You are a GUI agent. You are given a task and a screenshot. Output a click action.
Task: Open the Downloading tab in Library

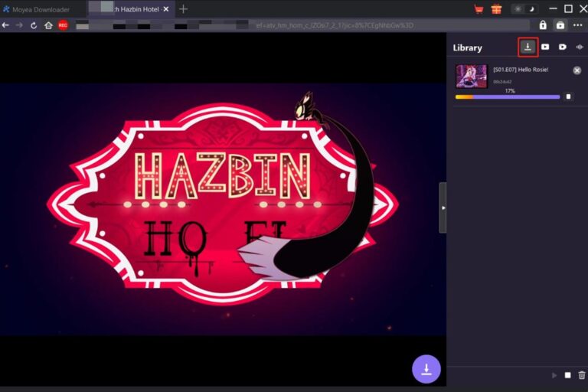click(528, 47)
